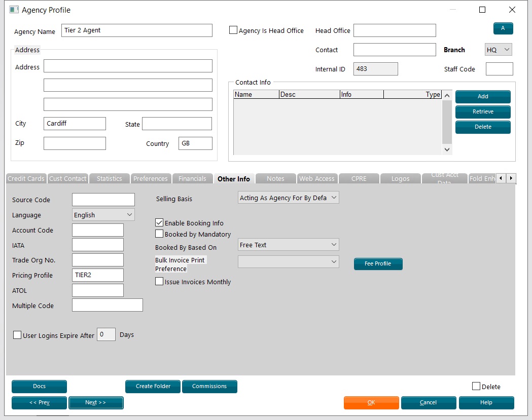Enable Booked by Mandatory option
The image size is (532, 420).
click(x=159, y=234)
